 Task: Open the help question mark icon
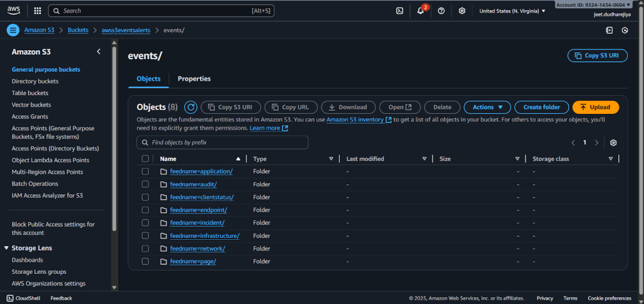(441, 11)
